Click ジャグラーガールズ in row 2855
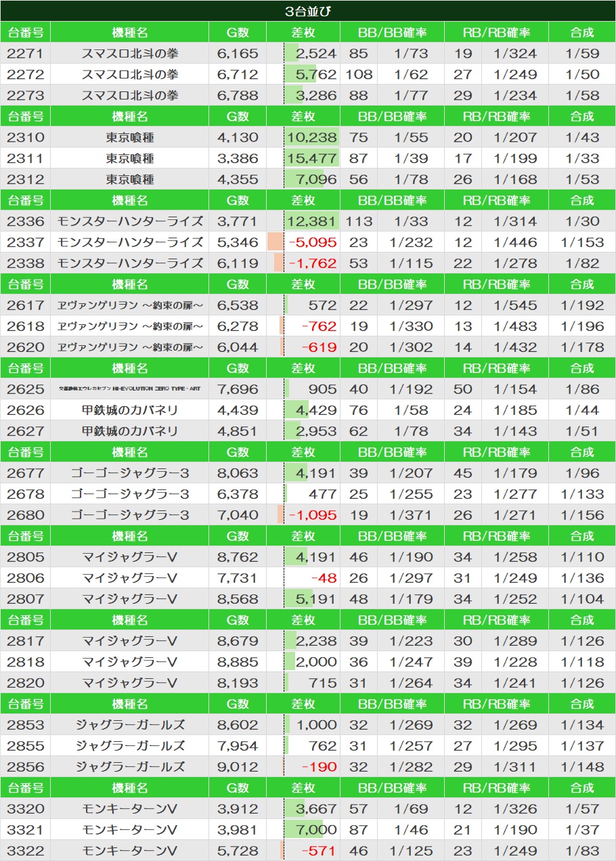 130,746
